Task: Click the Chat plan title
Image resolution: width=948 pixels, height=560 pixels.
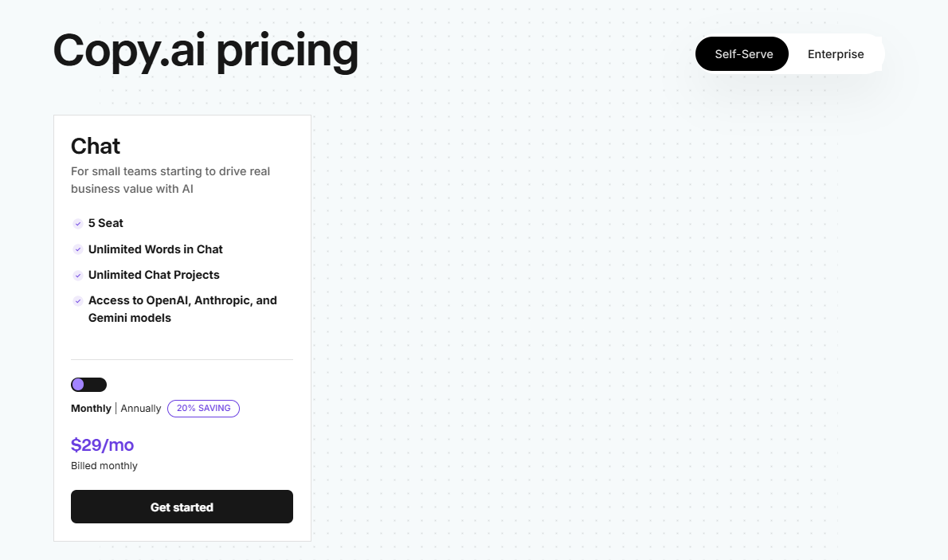Action: coord(96,146)
